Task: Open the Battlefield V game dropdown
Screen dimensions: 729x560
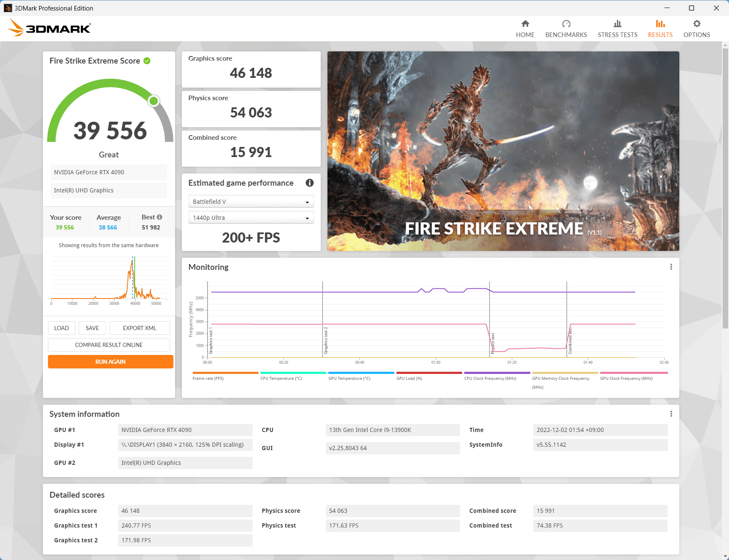Action: pos(251,202)
